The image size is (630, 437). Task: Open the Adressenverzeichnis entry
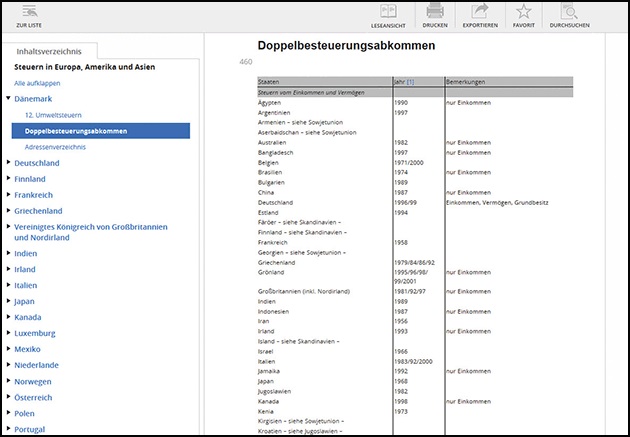point(56,147)
